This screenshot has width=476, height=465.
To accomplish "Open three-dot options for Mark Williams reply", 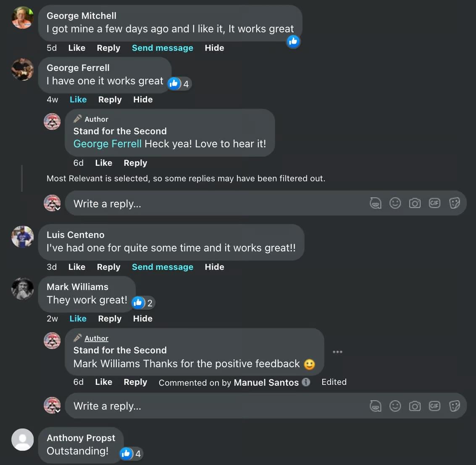I will coord(337,352).
